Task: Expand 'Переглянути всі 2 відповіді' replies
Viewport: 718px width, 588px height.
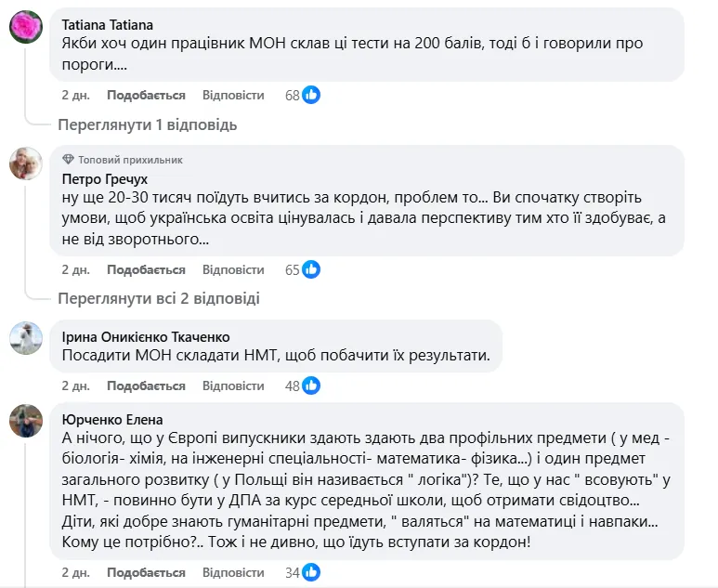Action: pos(159,298)
